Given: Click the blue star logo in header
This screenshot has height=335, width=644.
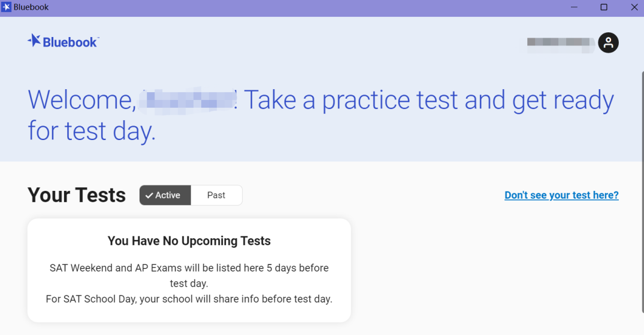Looking at the screenshot, I should point(35,41).
